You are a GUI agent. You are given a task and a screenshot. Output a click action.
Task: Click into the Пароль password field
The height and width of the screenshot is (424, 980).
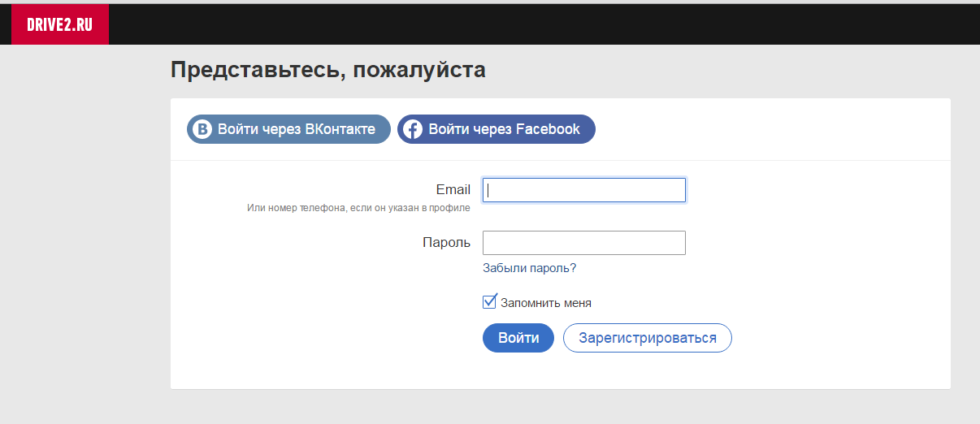[584, 243]
